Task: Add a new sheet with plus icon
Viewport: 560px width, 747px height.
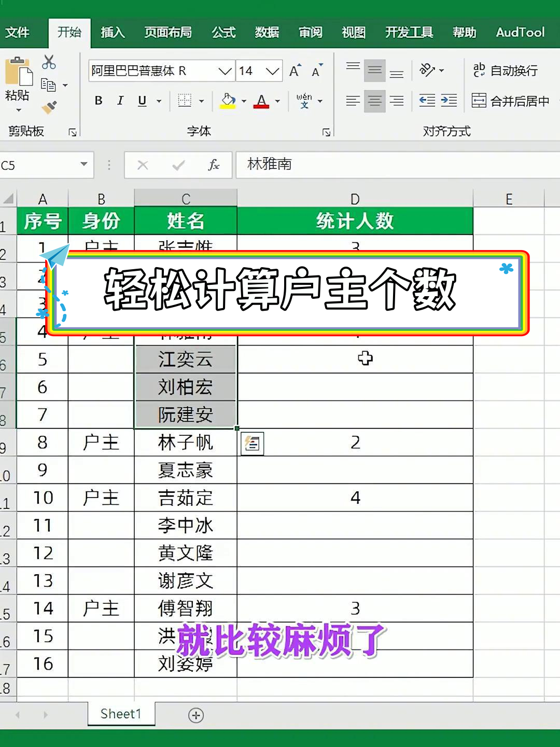Action: pyautogui.click(x=195, y=715)
